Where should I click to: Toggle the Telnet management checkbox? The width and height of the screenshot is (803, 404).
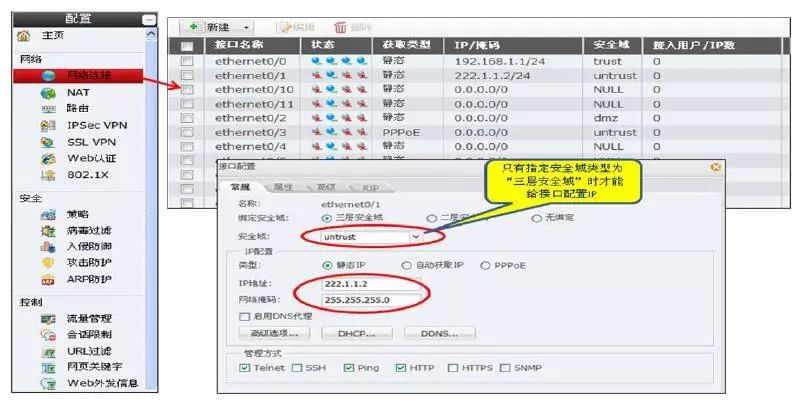pos(245,368)
